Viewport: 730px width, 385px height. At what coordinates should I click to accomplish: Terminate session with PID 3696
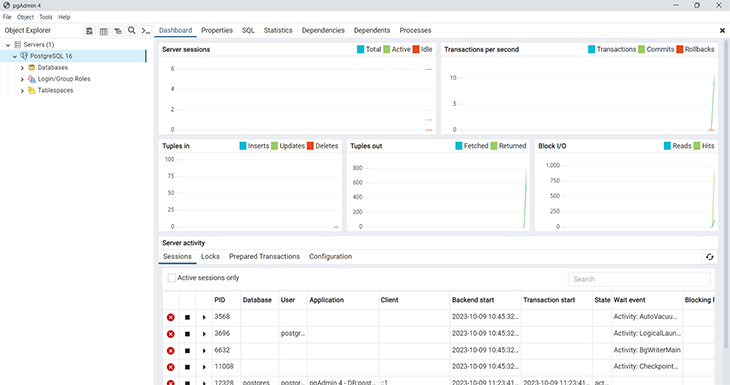171,334
